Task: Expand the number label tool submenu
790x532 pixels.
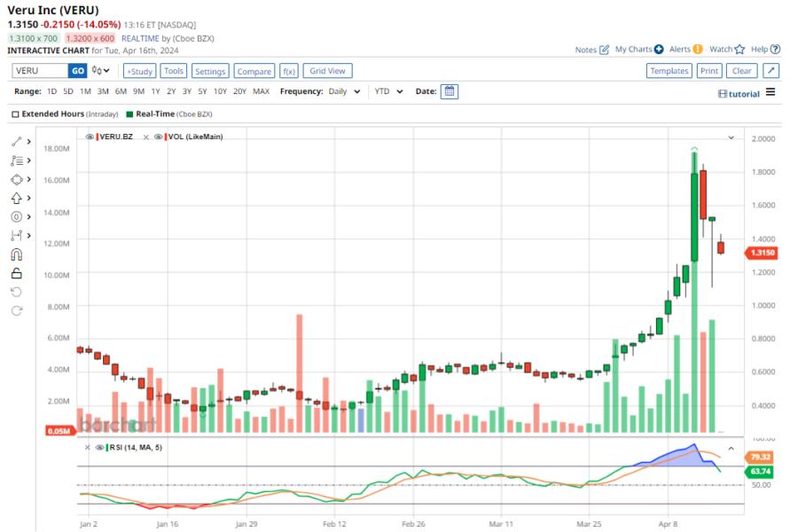Action: pyautogui.click(x=28, y=216)
